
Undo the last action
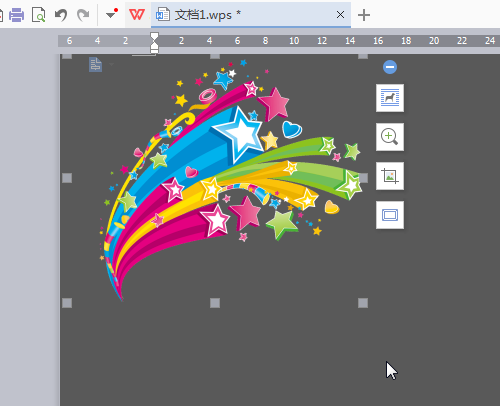coord(61,15)
